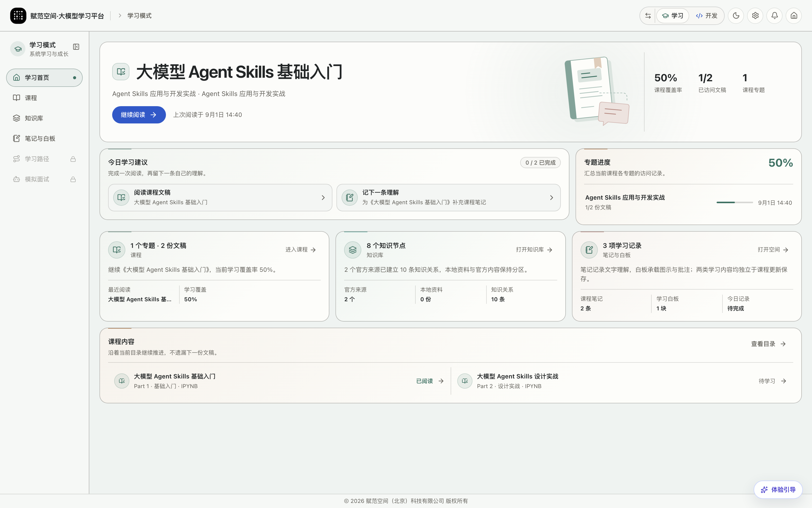The image size is (812, 508).
Task: Click 打开知识库 link
Action: pos(534,250)
